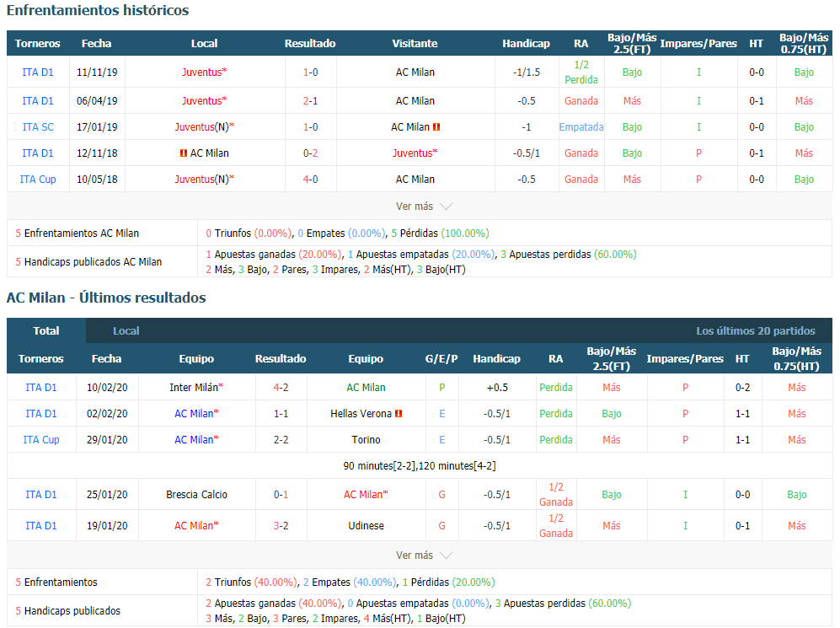This screenshot has height=628, width=840.
Task: Open ITA SC tournament link
Action: pos(38,127)
